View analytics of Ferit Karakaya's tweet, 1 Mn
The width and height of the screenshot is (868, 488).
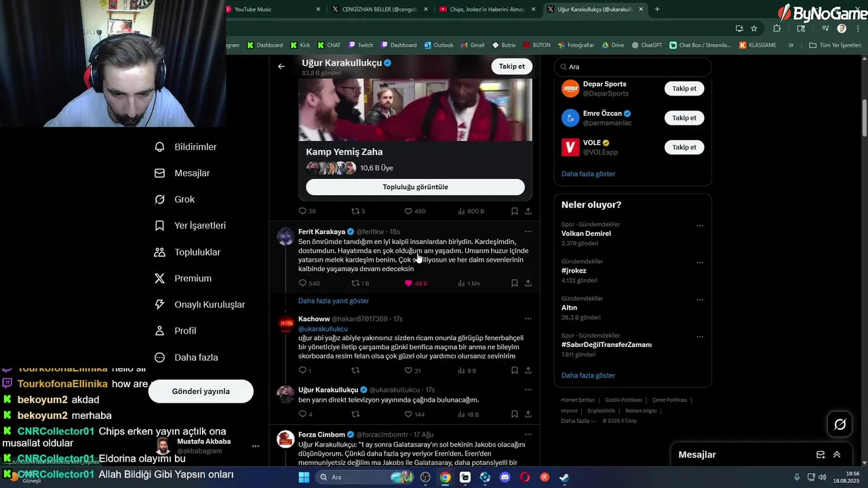coord(469,283)
